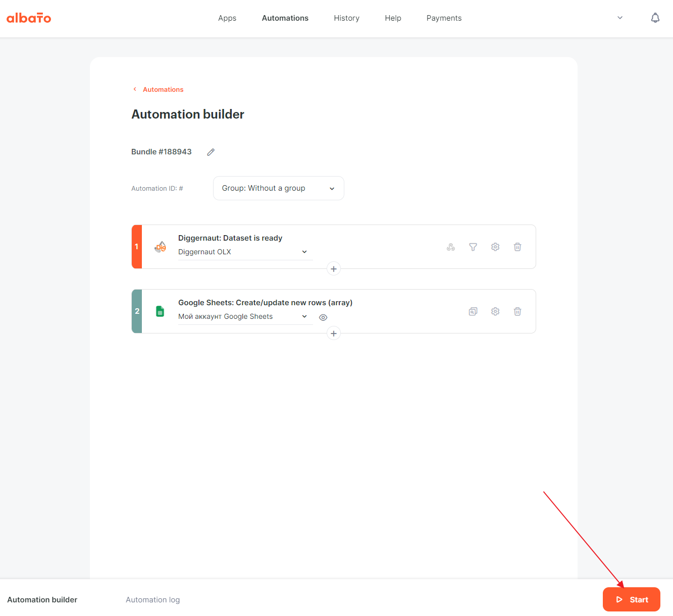Click the Automation ID: # label

(x=157, y=189)
